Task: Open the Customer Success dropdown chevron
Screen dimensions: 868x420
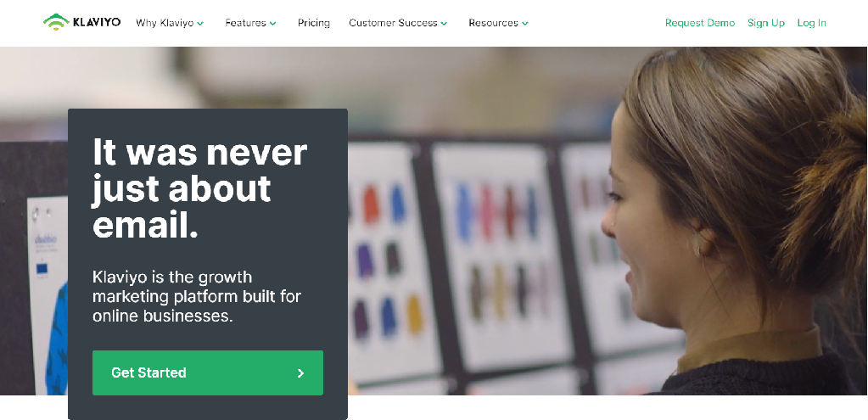Action: point(444,23)
